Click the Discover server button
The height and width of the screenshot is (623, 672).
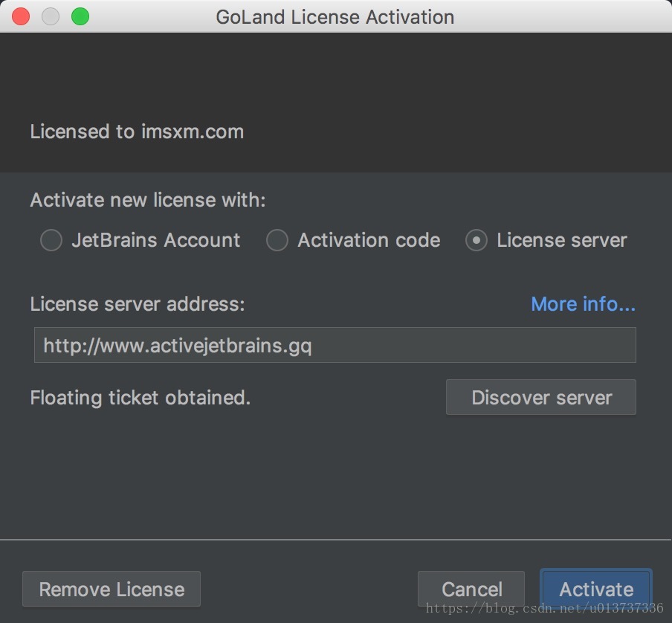click(x=541, y=397)
